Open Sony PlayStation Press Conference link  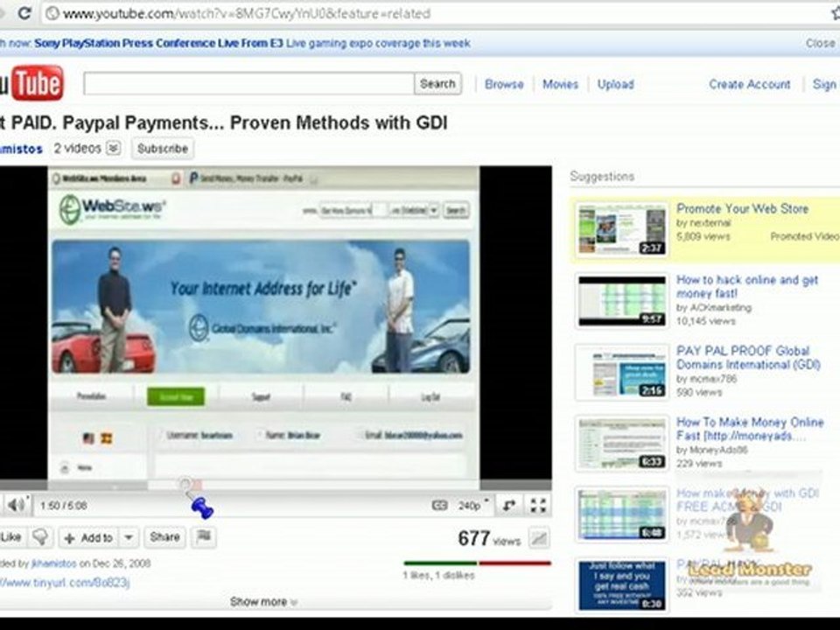[158, 43]
